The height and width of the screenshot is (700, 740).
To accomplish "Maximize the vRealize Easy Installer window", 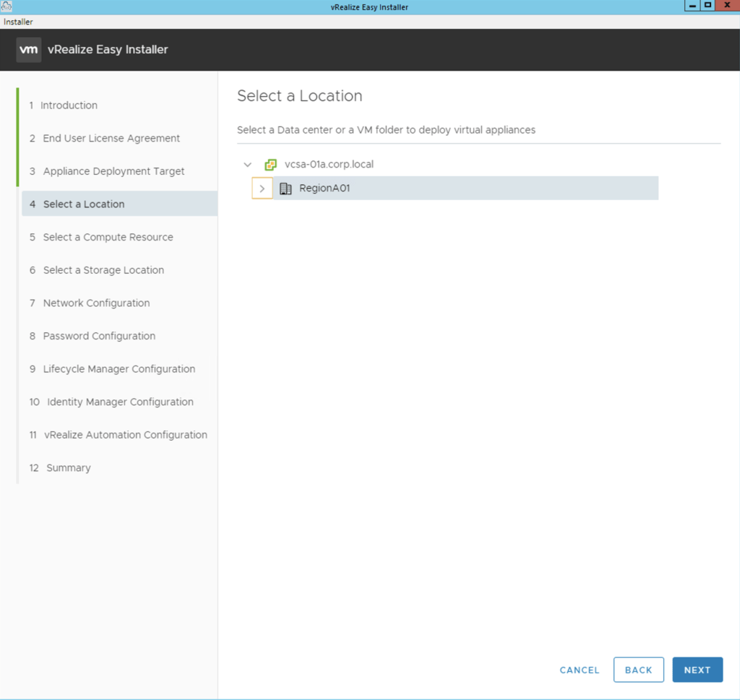I will point(708,6).
